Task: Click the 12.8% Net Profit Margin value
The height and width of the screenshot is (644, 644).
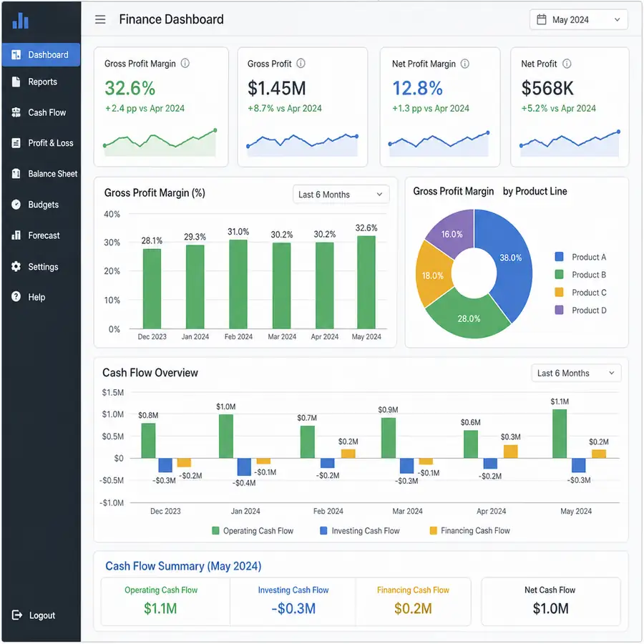Action: 417,88
